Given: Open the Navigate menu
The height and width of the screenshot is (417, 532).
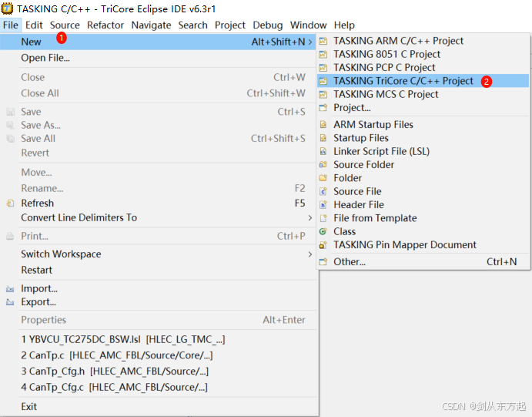Looking at the screenshot, I should (x=152, y=25).
